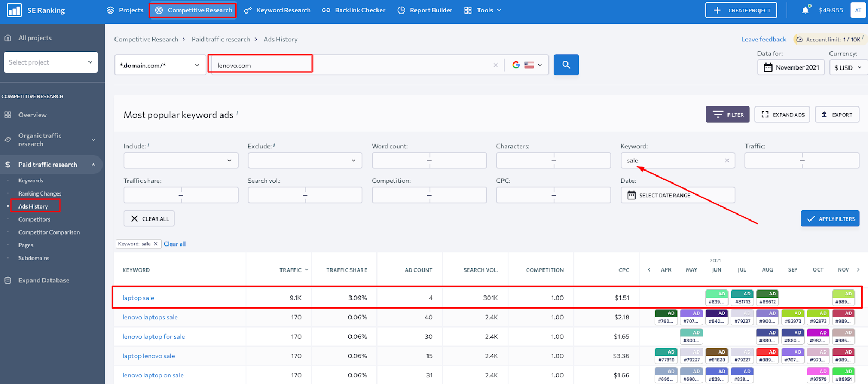Open Ranking Changes in sidebar

[x=40, y=193]
